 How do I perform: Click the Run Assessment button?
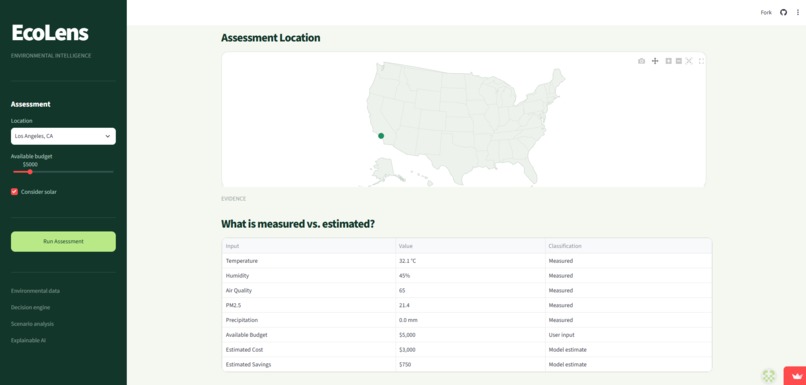pos(63,241)
